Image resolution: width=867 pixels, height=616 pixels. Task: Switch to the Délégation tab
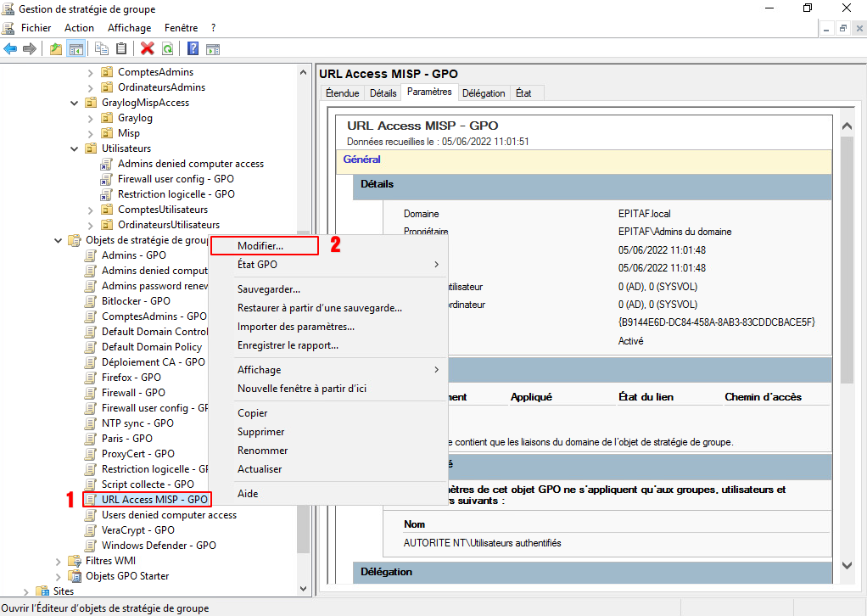click(x=484, y=93)
